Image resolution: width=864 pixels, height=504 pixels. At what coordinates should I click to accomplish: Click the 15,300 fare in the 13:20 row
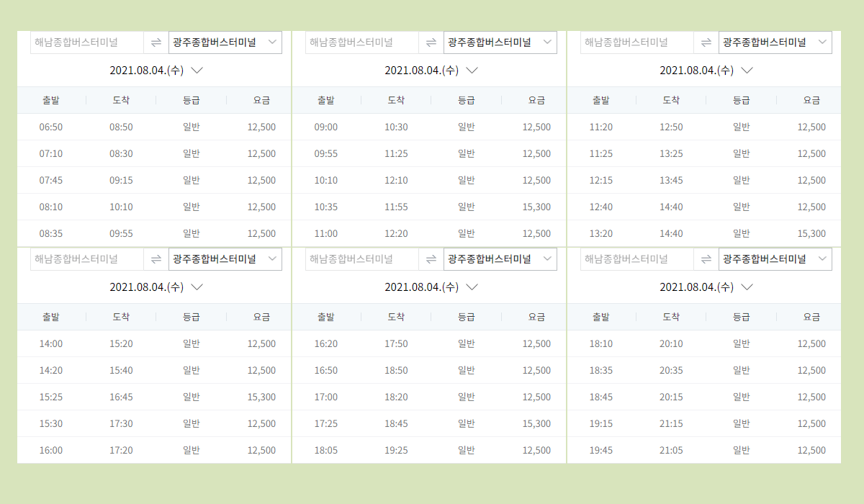pos(811,233)
